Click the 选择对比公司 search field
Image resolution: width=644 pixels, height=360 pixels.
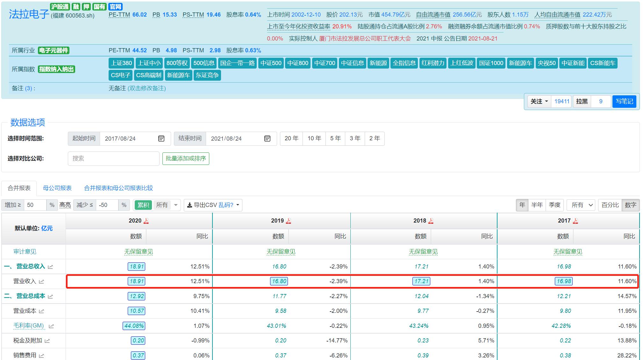click(113, 158)
